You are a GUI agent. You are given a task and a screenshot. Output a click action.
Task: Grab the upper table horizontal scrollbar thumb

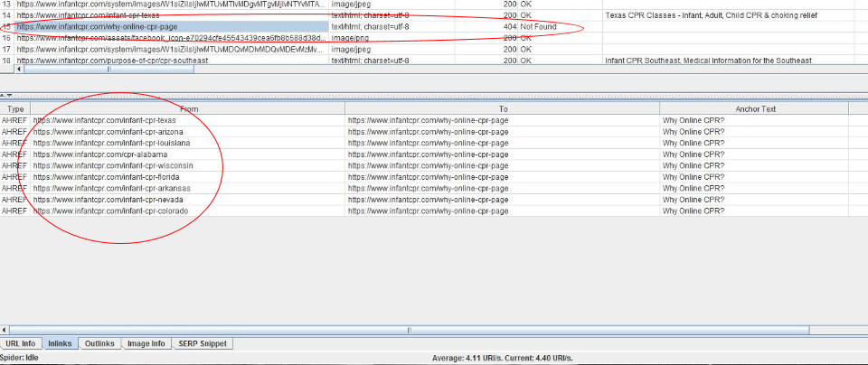(x=109, y=70)
